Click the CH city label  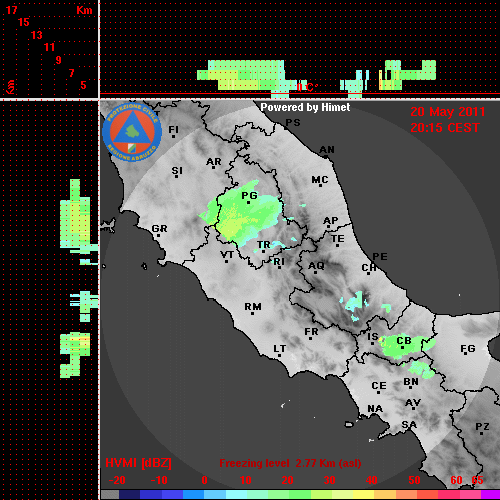click(369, 268)
